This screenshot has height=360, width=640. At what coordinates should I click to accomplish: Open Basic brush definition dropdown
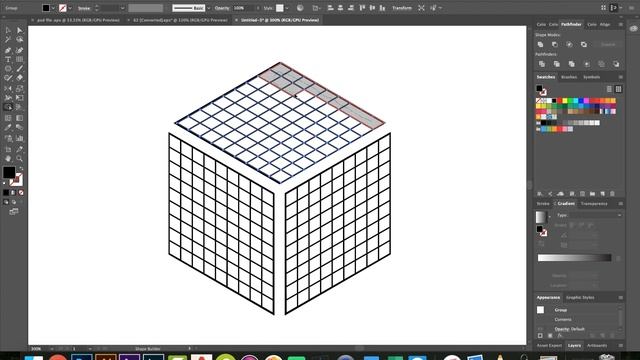209,8
